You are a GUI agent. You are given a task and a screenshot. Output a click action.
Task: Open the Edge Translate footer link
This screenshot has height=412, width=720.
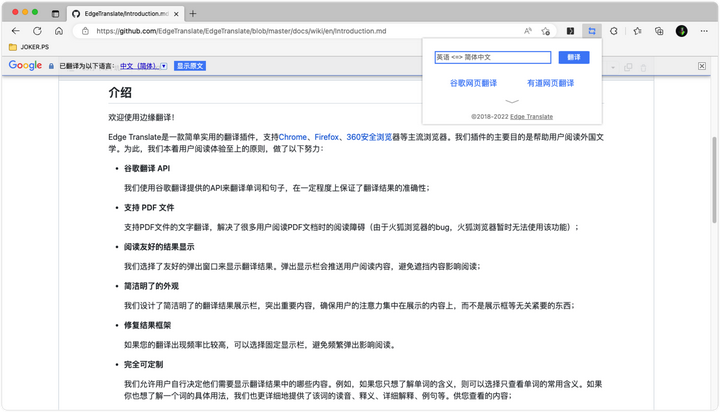coord(531,117)
